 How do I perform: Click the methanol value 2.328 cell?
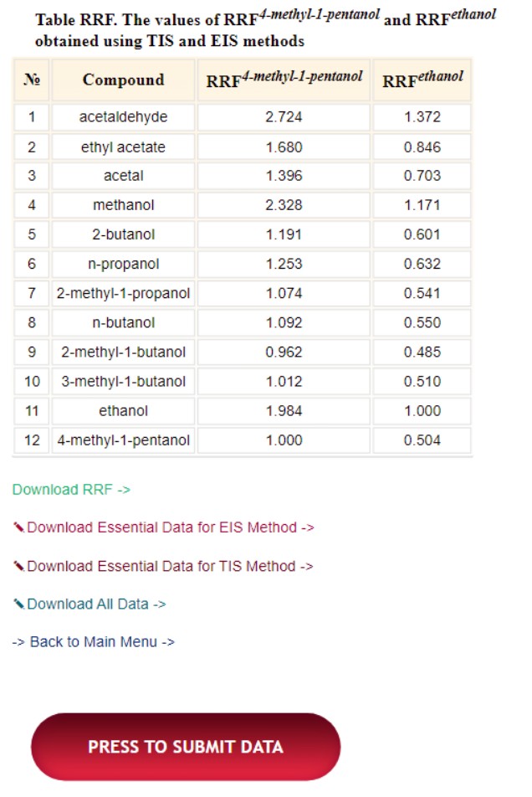[284, 205]
